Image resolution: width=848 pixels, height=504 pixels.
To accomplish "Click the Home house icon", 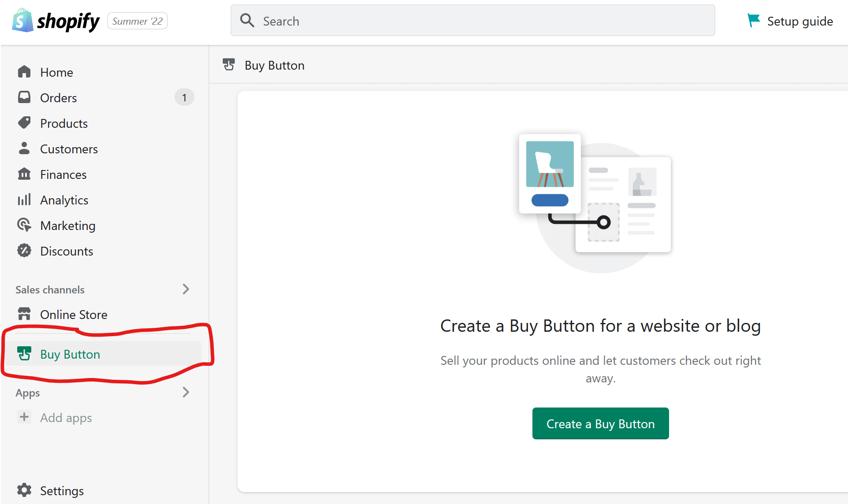I will click(x=24, y=71).
